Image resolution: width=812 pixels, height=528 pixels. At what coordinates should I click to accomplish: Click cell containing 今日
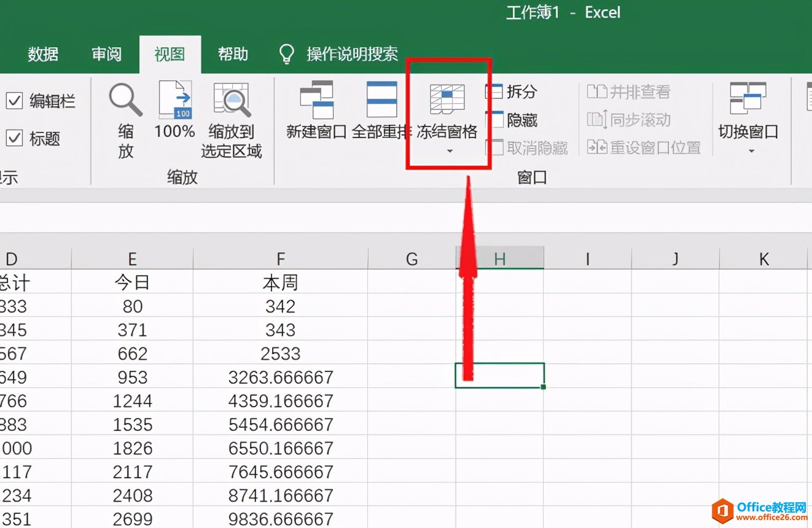coord(132,282)
